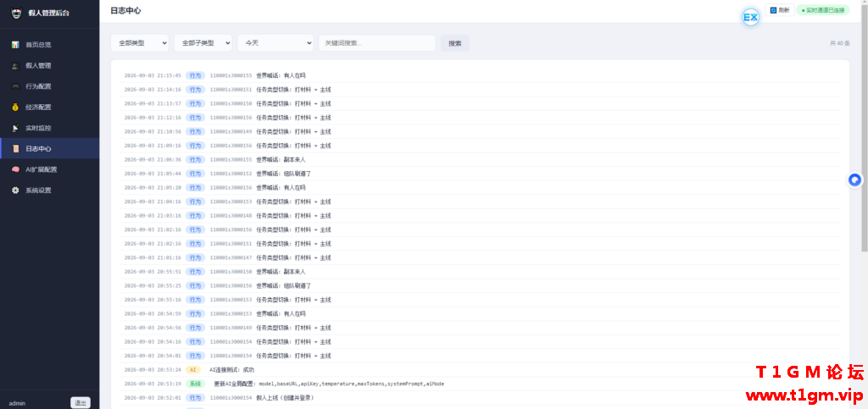The image size is (868, 409).
Task: Click the 日志中心 page title
Action: pos(125,10)
